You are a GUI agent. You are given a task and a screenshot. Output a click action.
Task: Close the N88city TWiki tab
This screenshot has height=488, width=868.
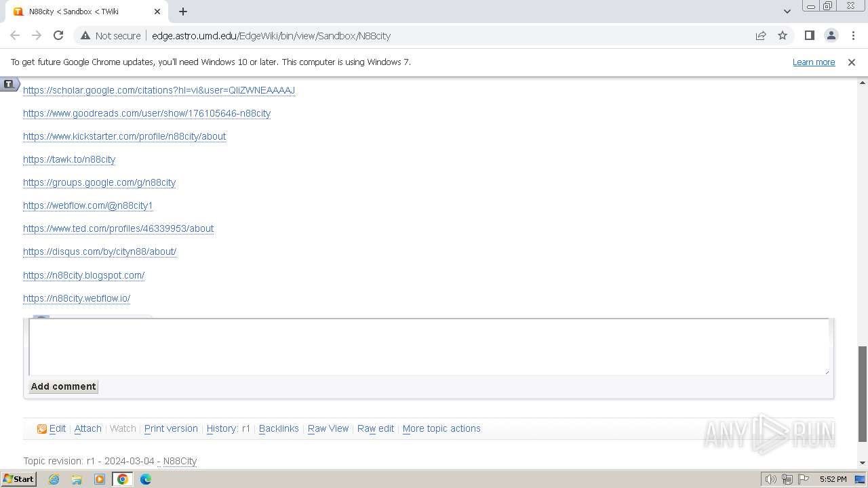point(157,12)
